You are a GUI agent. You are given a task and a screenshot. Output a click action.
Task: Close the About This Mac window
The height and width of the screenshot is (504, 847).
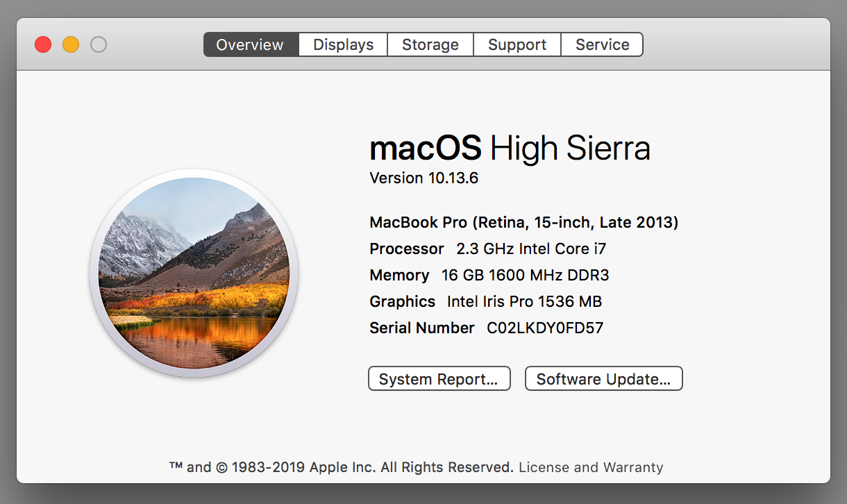[43, 44]
